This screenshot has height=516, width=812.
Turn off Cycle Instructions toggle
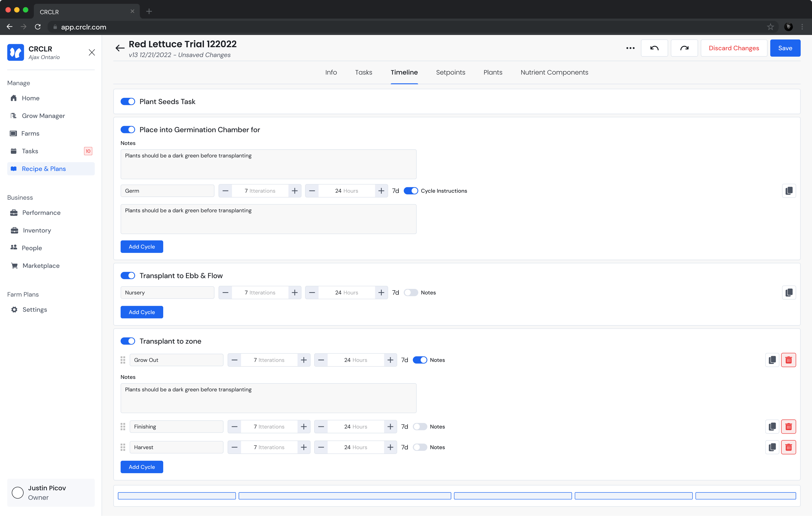(x=410, y=191)
